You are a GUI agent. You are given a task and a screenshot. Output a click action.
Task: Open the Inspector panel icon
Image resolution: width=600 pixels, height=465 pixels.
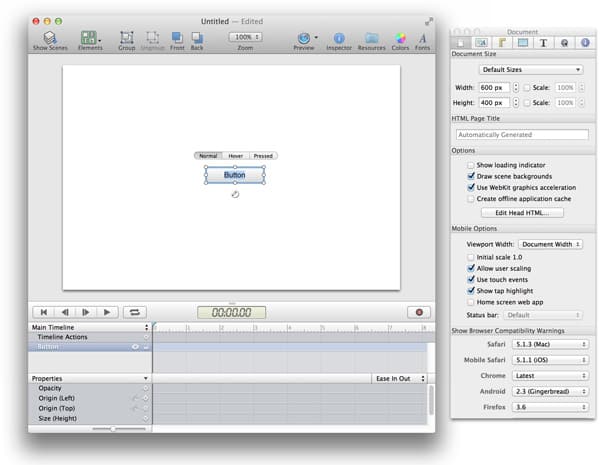[339, 37]
